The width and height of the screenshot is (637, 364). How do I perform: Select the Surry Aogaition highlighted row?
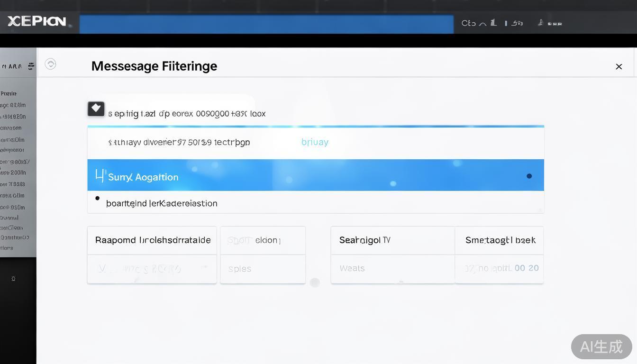pyautogui.click(x=313, y=175)
